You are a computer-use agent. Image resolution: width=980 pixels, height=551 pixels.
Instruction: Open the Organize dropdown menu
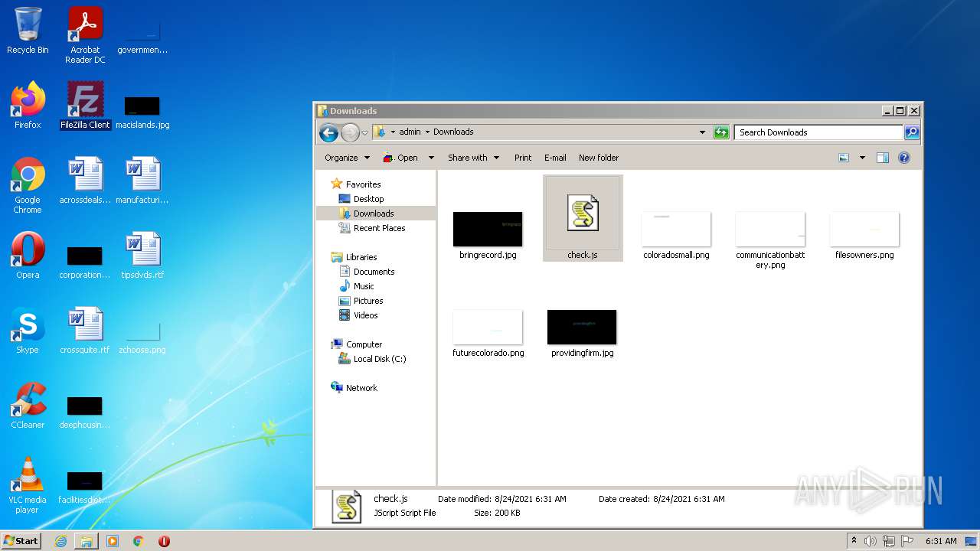pos(347,158)
